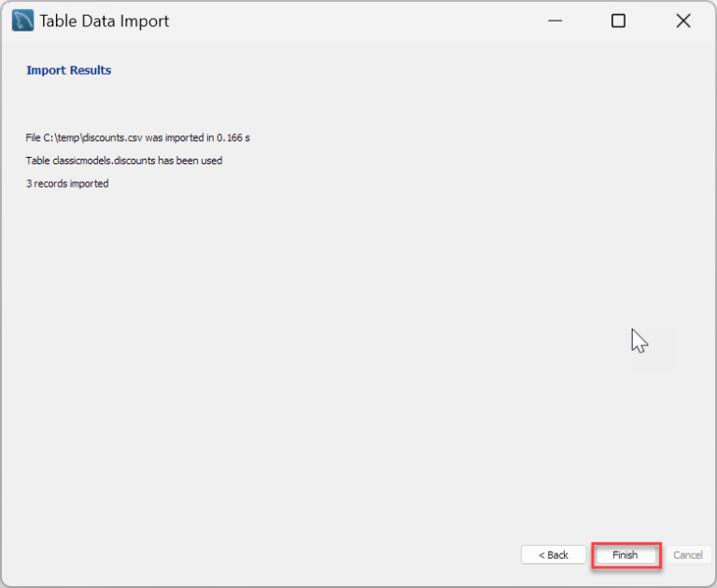Click the greyed-out Cancel button
The image size is (717, 588).
(688, 555)
